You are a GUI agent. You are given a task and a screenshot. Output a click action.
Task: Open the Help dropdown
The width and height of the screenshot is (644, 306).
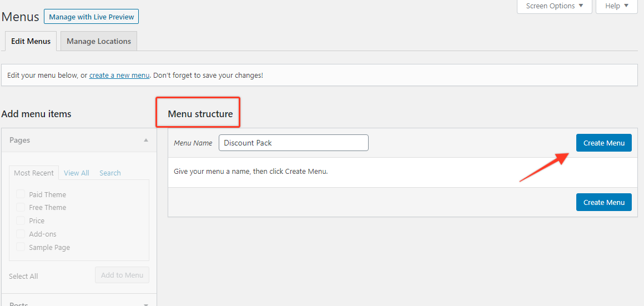pos(616,6)
